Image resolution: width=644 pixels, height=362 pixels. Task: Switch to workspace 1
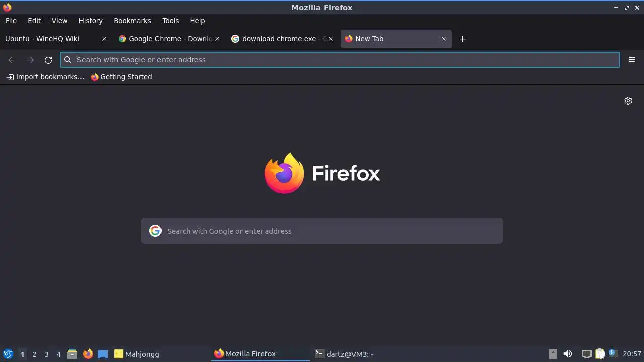(22, 354)
